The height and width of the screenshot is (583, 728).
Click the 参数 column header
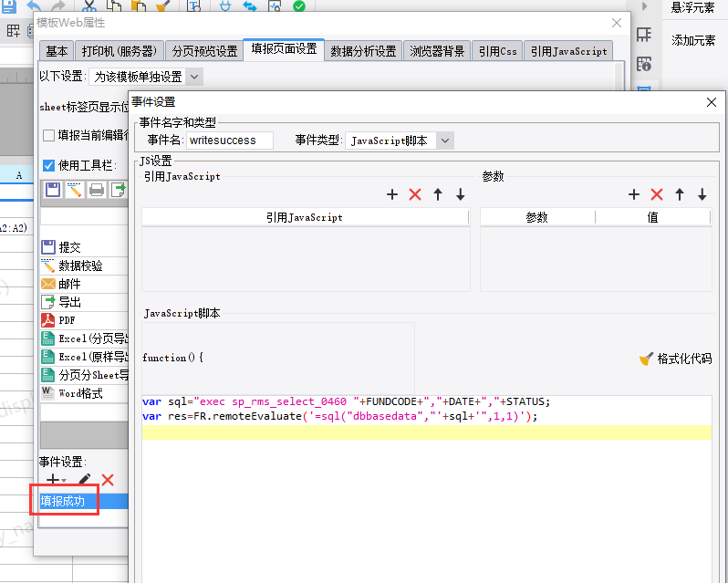(537, 217)
